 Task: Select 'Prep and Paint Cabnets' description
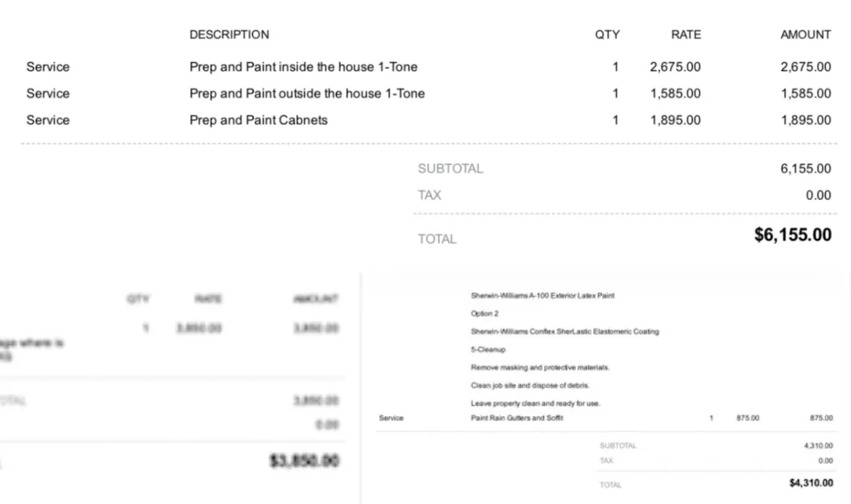coord(259,120)
